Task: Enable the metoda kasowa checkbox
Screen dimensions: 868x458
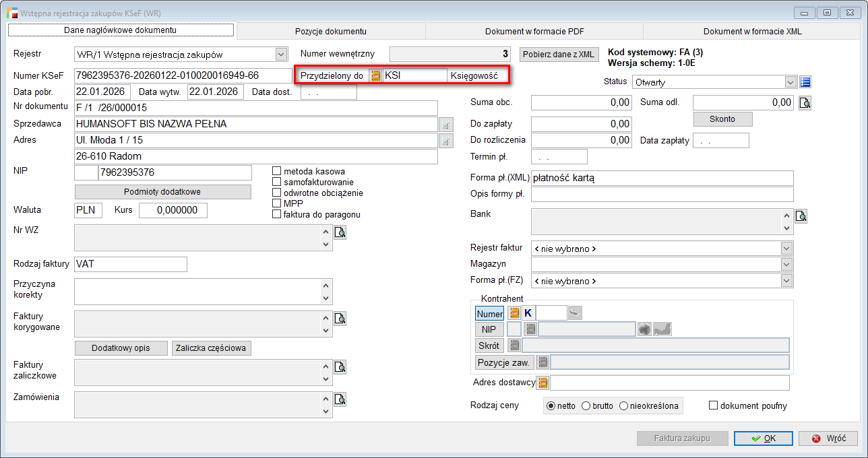Action: (276, 171)
